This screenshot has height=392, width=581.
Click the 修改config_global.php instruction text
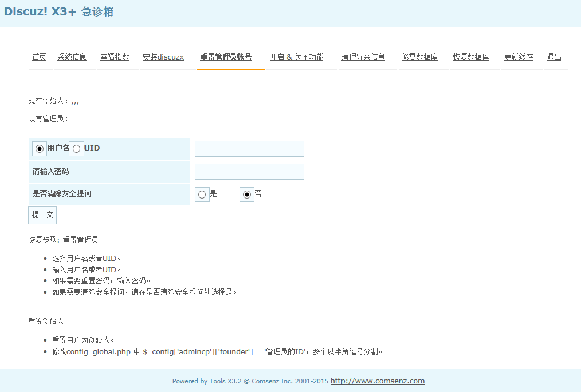point(217,351)
